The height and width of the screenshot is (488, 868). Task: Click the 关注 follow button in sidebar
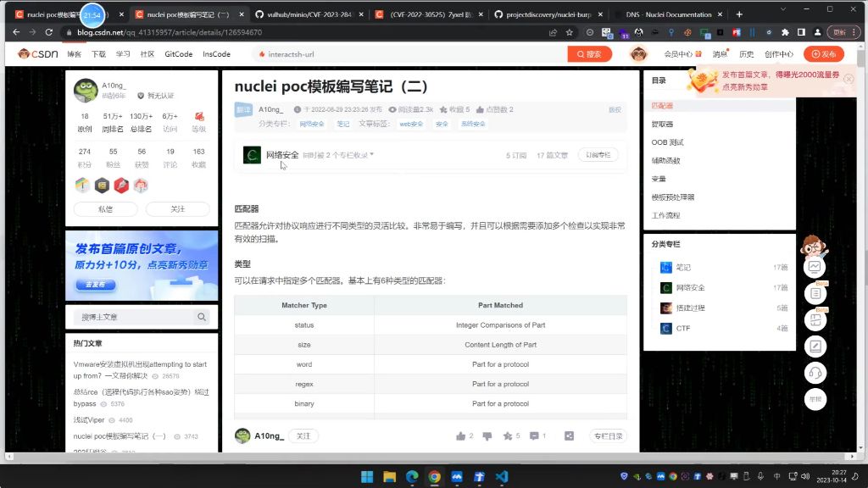point(178,209)
